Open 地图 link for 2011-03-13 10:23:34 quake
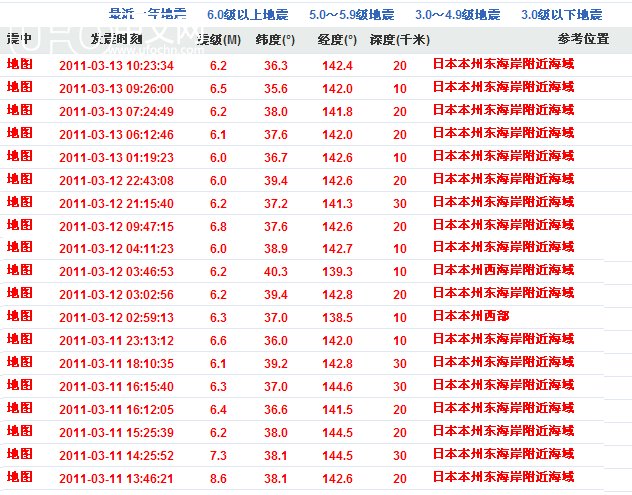 20,64
